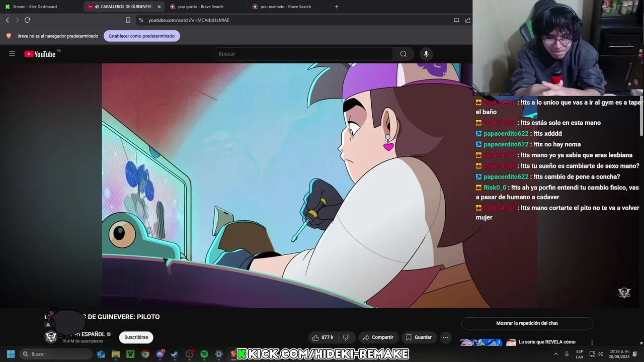Screen dimensions: 644x362
Task: Mute the audio indicator on YouTube tab
Action: click(97, 7)
